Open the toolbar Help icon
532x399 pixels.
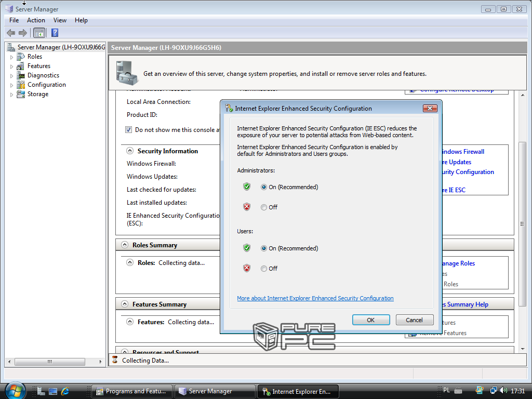point(55,33)
